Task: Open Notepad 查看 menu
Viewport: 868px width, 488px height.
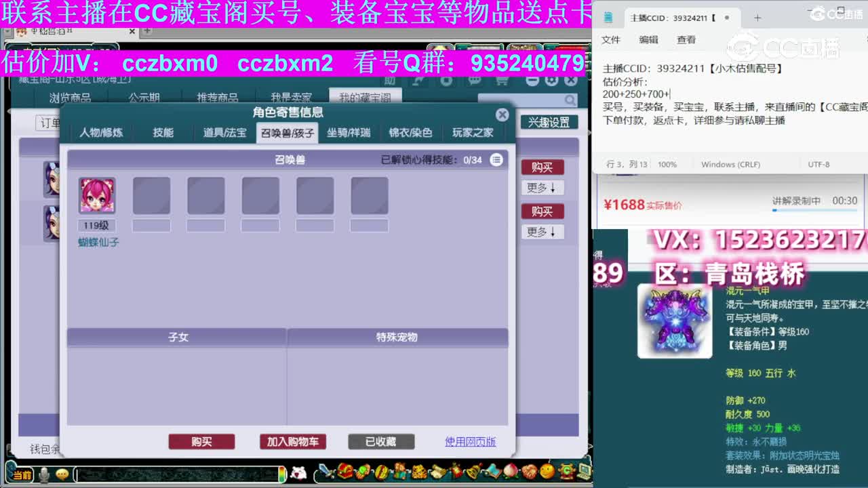Action: point(686,40)
